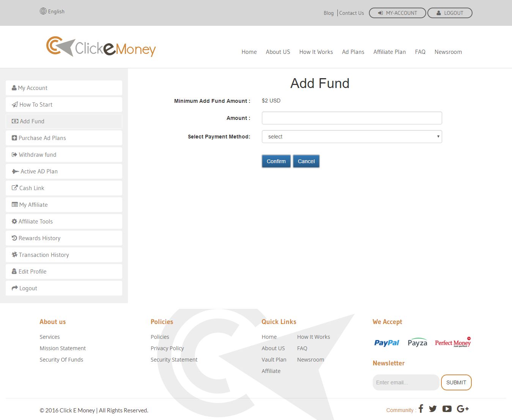The height and width of the screenshot is (420, 512).
Task: Open footer How It Works link
Action: [314, 337]
